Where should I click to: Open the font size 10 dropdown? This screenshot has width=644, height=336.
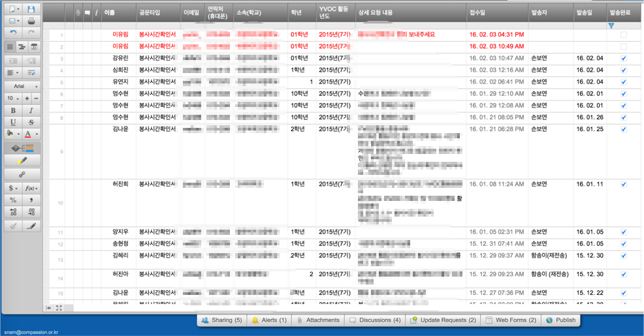(x=13, y=99)
